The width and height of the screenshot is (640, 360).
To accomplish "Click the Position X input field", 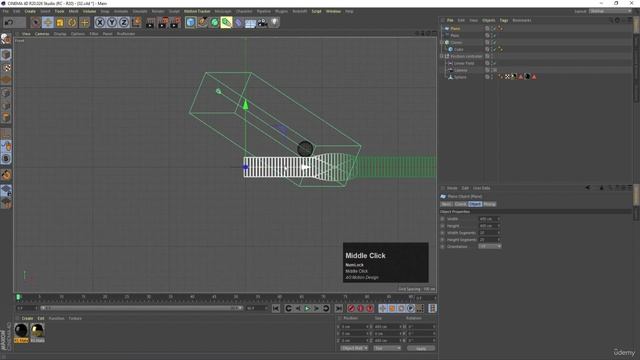I will 354,327.
